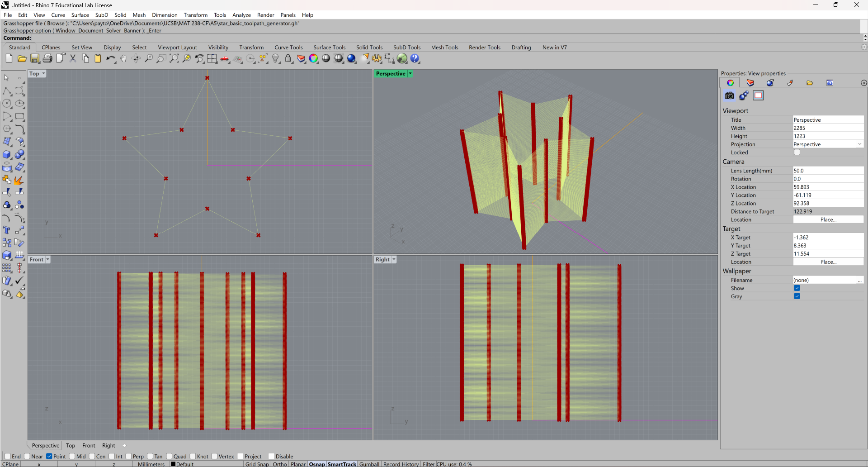Open Properties panel gear settings
Image resolution: width=868 pixels, height=467 pixels.
(x=863, y=83)
